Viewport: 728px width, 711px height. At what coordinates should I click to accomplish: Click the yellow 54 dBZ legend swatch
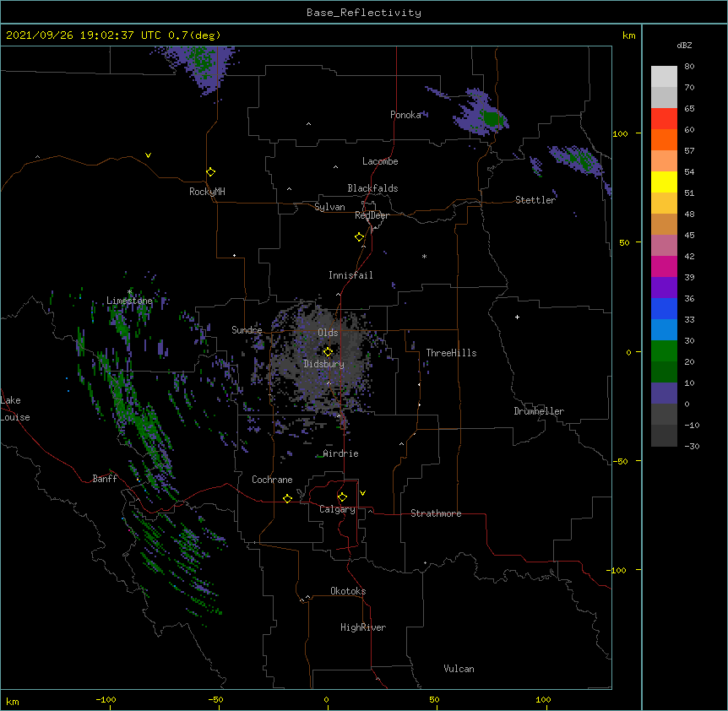664,182
